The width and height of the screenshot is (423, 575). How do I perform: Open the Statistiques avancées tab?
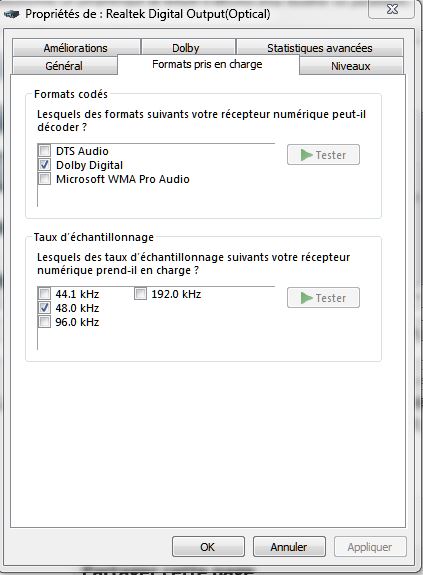(x=320, y=48)
